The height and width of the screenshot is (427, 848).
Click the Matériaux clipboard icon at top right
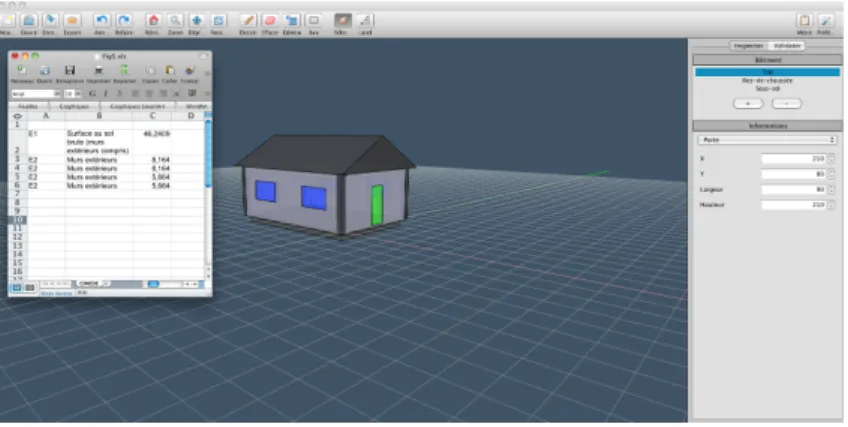pyautogui.click(x=804, y=21)
